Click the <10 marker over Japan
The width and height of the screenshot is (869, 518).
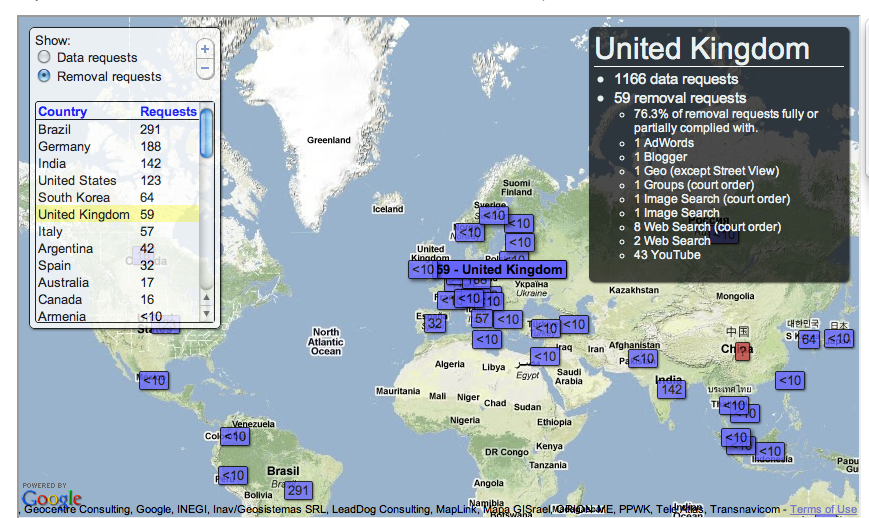pyautogui.click(x=839, y=339)
